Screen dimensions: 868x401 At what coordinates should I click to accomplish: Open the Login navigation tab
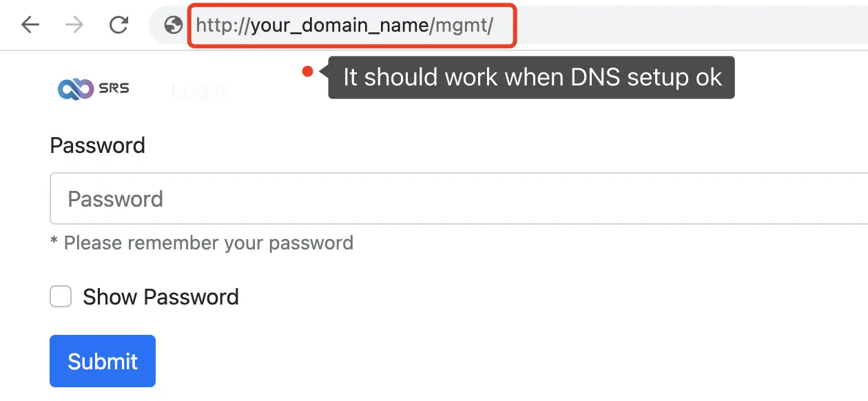point(198,90)
